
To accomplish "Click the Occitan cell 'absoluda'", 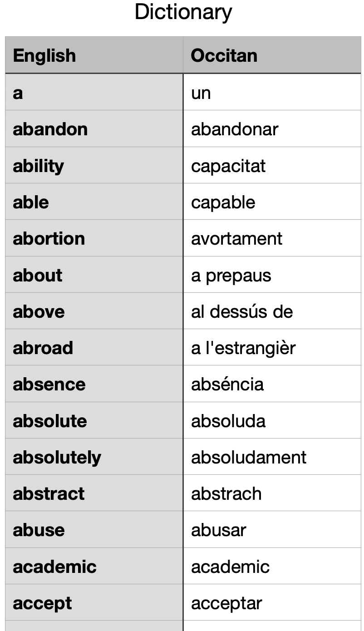I will (228, 421).
